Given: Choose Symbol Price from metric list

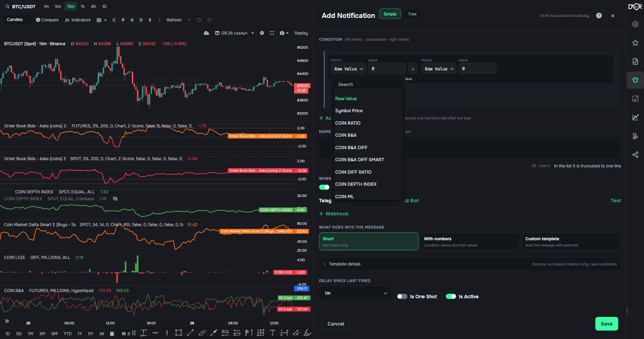Looking at the screenshot, I should coord(349,111).
